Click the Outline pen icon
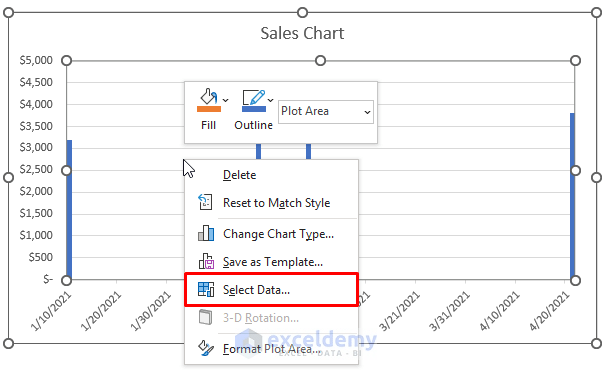The height and width of the screenshot is (375, 612). (x=253, y=97)
